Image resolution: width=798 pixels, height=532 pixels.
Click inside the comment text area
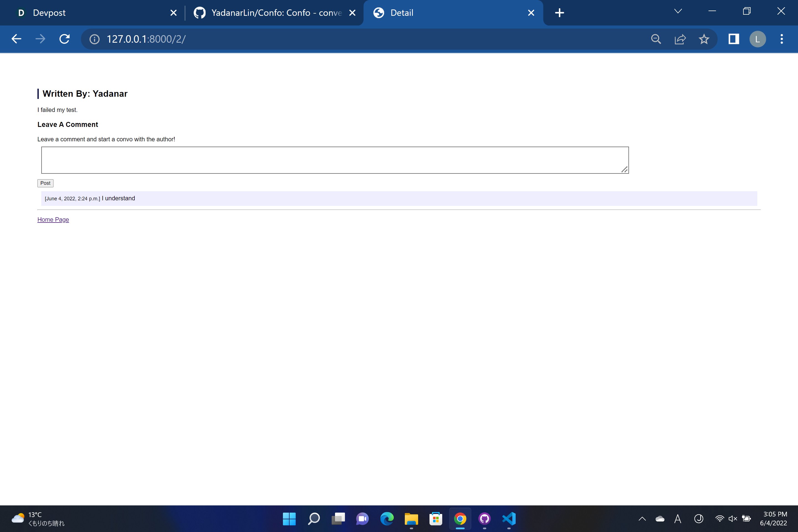click(334, 160)
